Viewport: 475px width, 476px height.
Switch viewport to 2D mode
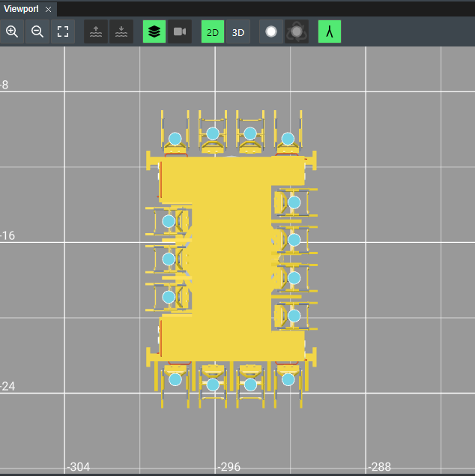coord(213,31)
